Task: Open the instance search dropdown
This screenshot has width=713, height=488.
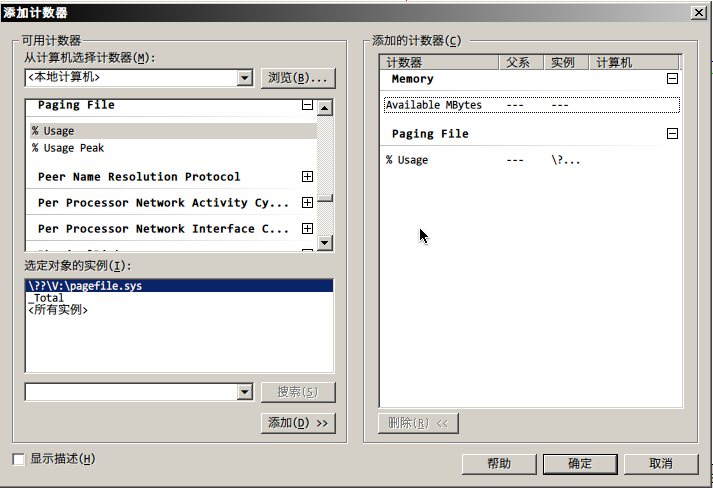Action: 245,393
